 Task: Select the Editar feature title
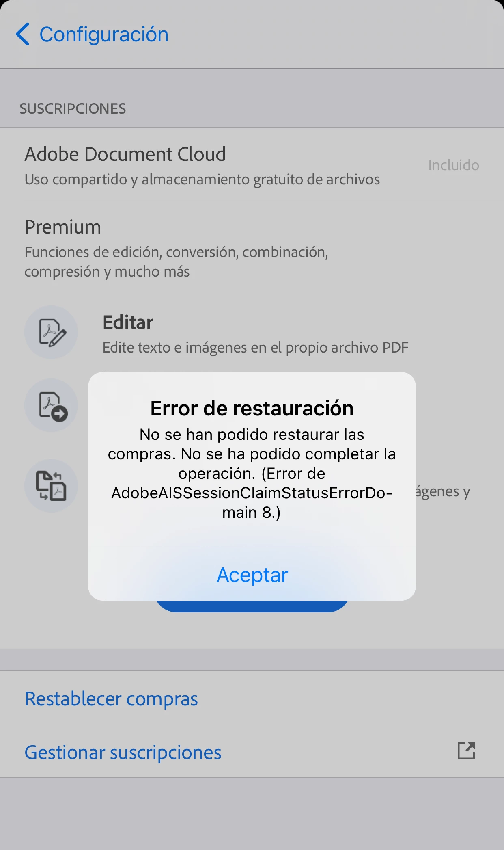pos(128,322)
